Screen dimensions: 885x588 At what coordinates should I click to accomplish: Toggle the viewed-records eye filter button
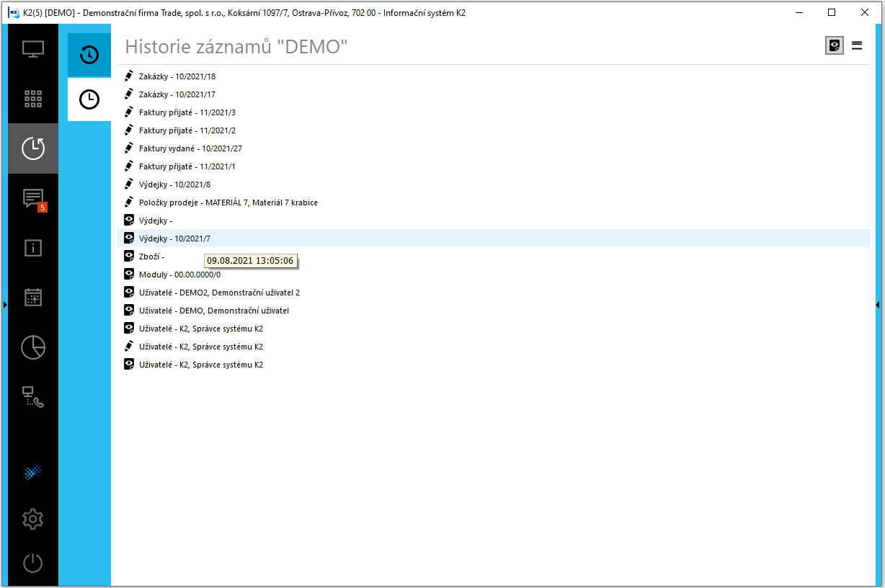pos(835,45)
